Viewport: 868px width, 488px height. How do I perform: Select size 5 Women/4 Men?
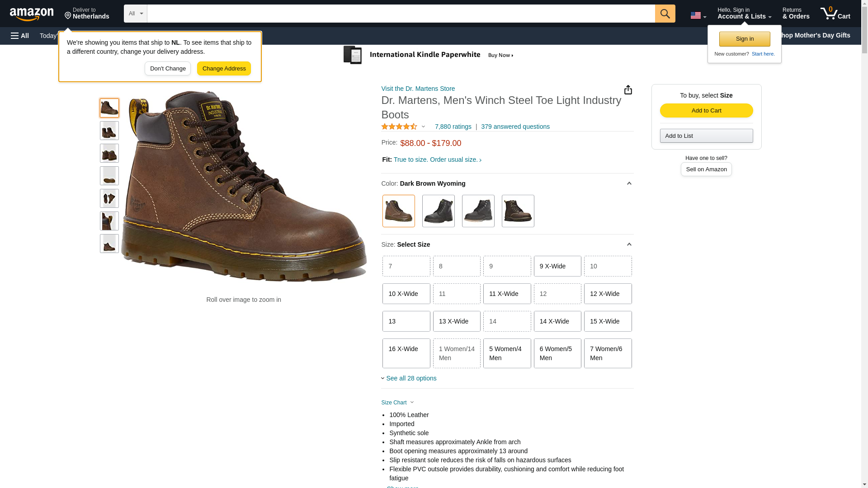[x=507, y=353]
